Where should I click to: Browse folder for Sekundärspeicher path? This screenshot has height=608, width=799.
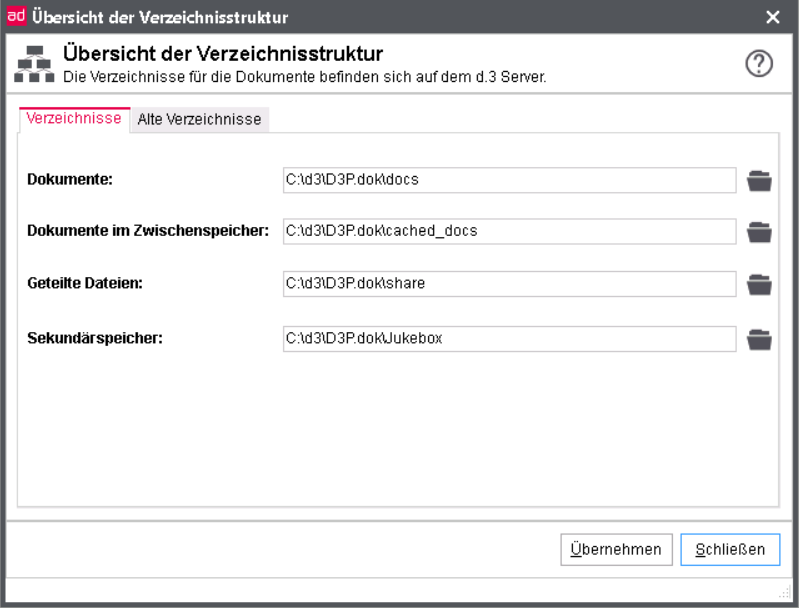[759, 339]
